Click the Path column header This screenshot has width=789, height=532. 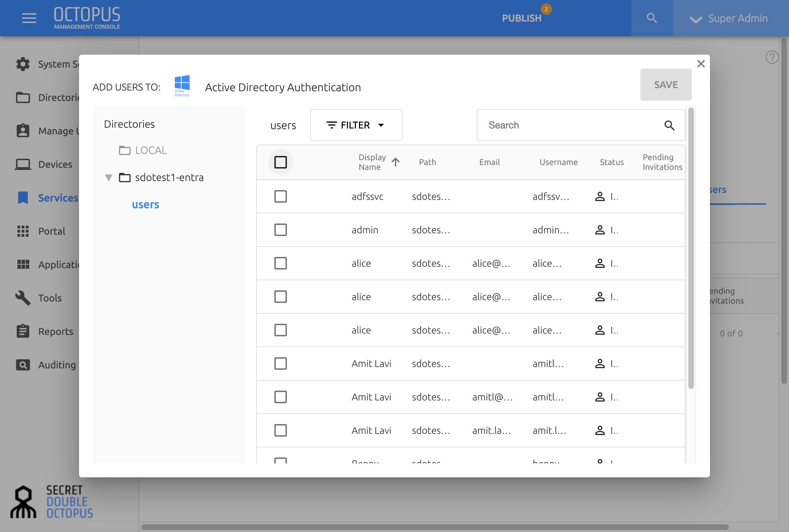[427, 162]
